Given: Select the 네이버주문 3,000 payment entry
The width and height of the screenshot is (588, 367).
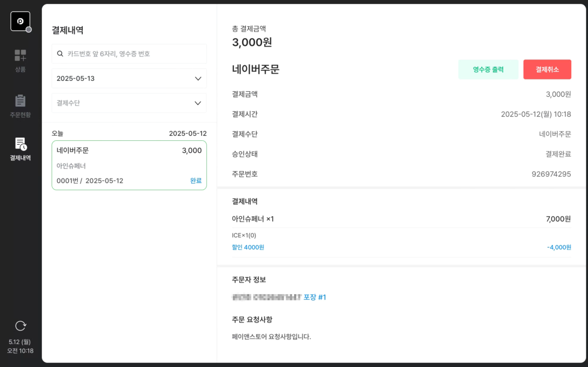Looking at the screenshot, I should coord(129,165).
